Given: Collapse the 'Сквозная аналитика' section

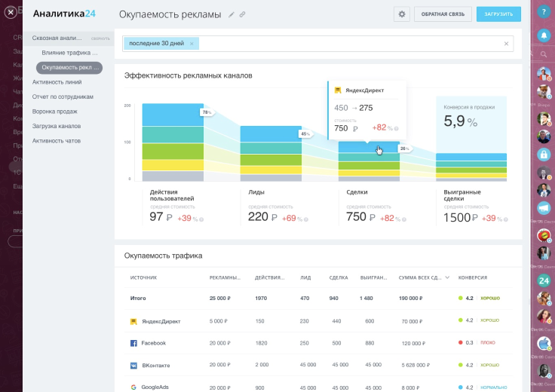Looking at the screenshot, I should tap(100, 38).
